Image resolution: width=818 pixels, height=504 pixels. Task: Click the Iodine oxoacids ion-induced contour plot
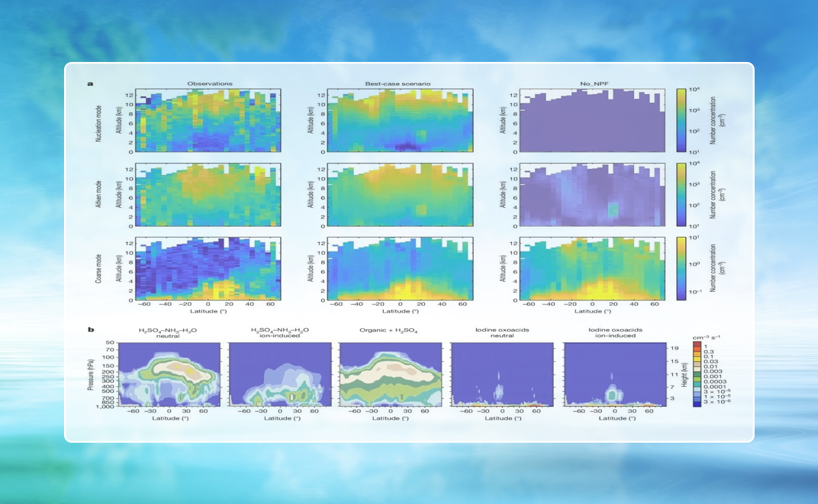coord(613,375)
